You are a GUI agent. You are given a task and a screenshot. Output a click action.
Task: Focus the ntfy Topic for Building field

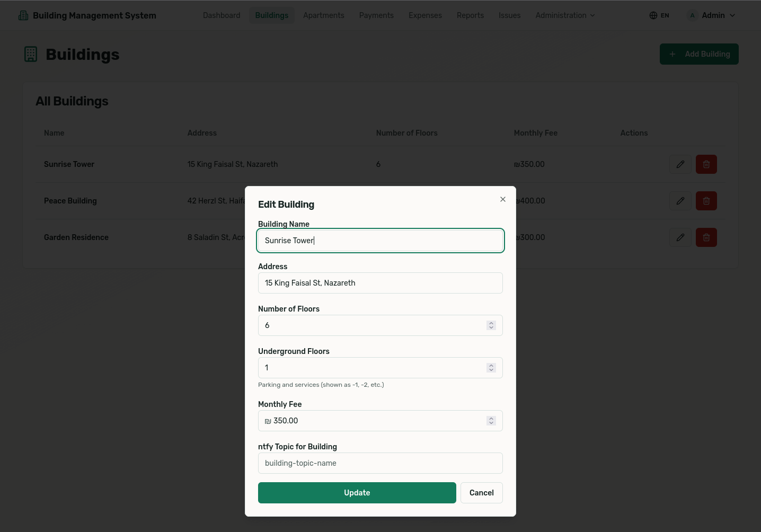click(380, 463)
